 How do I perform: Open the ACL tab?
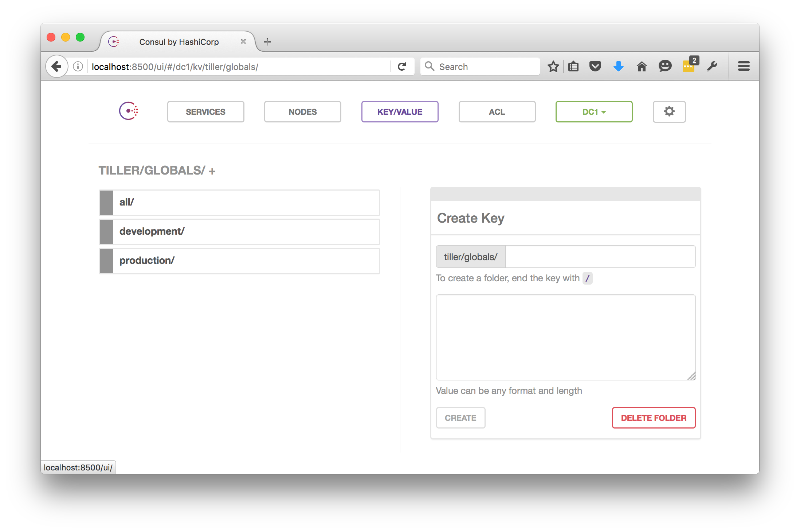point(497,112)
